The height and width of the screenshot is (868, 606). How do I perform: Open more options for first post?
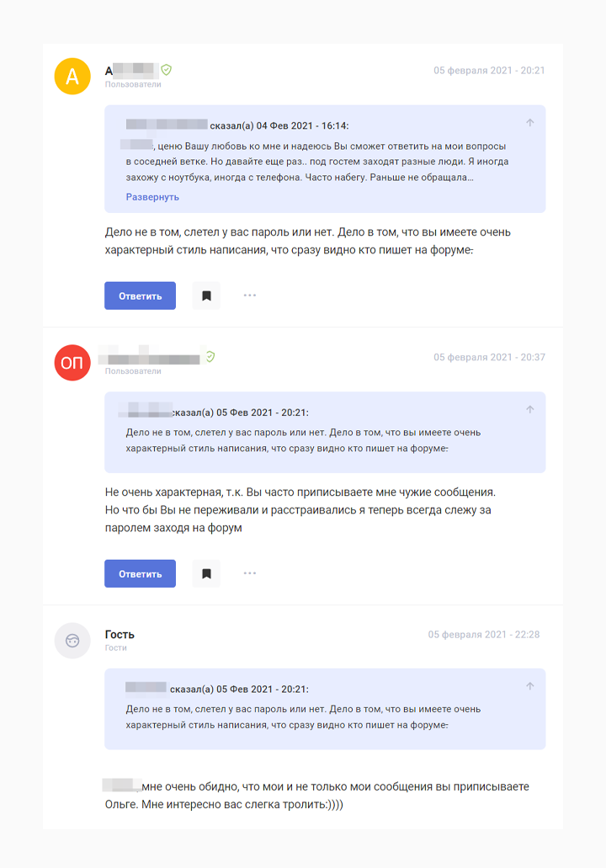(x=250, y=296)
